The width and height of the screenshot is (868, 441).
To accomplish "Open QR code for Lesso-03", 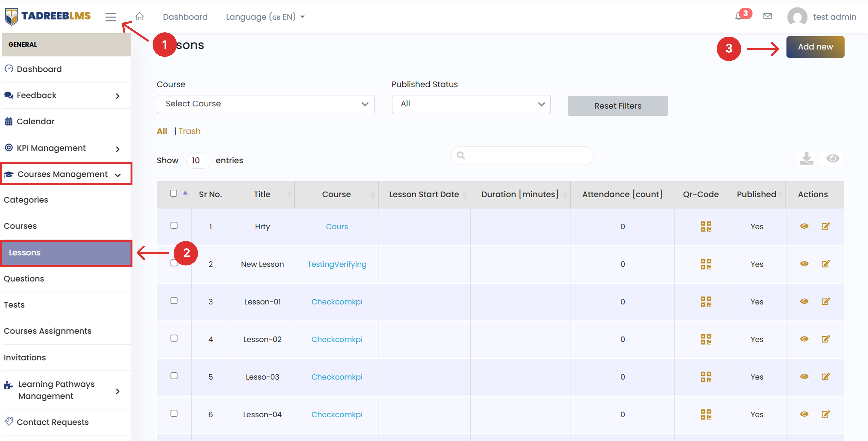I will point(706,377).
